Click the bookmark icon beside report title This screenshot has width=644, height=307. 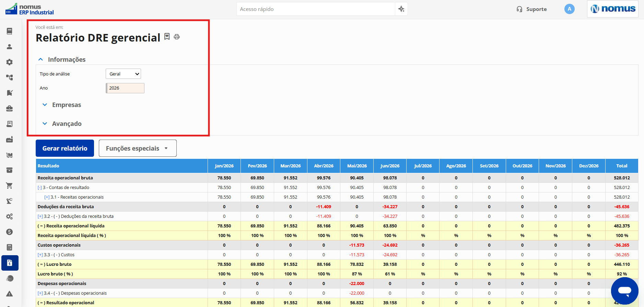tap(167, 36)
